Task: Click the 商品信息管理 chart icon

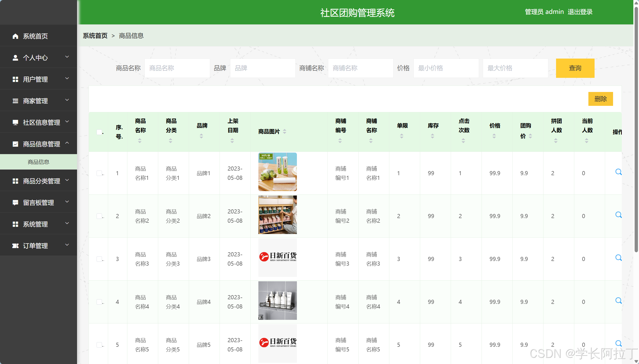Action: click(x=15, y=144)
